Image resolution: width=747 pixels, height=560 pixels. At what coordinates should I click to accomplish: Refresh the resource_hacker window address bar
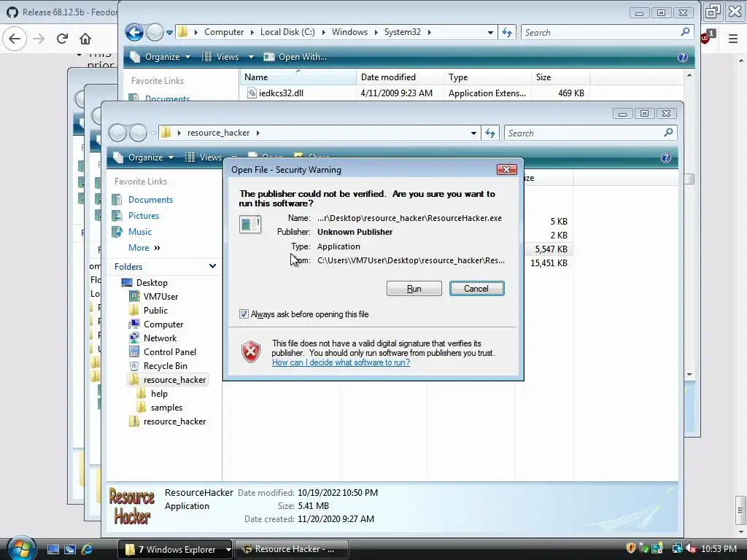point(490,133)
